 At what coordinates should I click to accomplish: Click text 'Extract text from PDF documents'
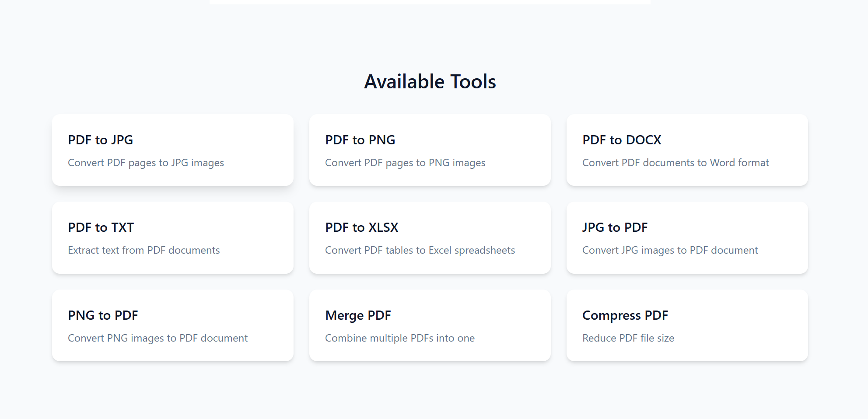pyautogui.click(x=143, y=250)
